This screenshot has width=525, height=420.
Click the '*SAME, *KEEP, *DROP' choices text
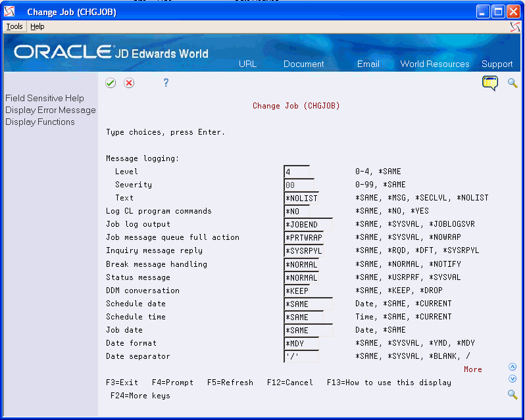(399, 291)
